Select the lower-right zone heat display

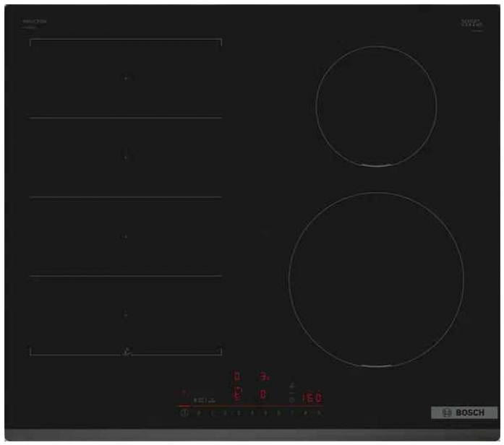pyautogui.click(x=263, y=394)
